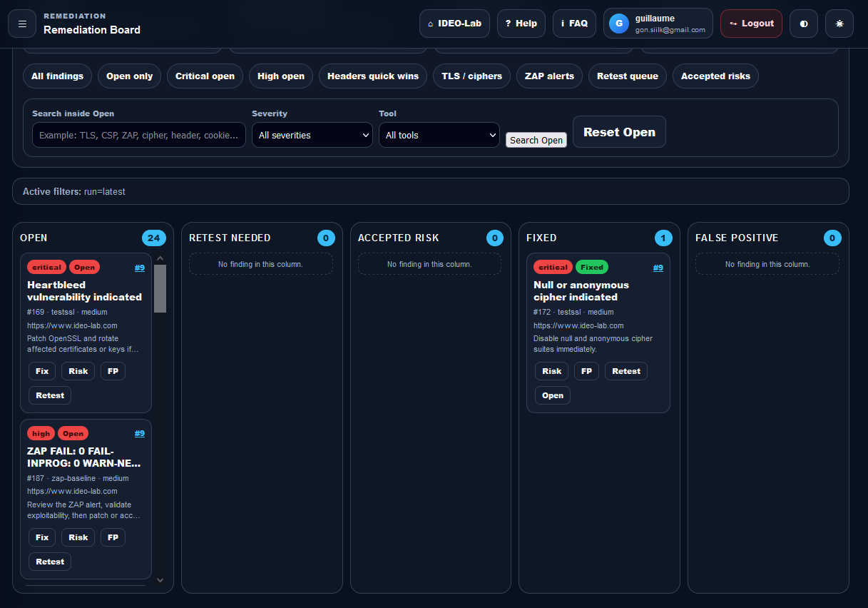The height and width of the screenshot is (608, 868).
Task: Click the Heartbleed vulnerability indicated title
Action: pyautogui.click(x=84, y=291)
